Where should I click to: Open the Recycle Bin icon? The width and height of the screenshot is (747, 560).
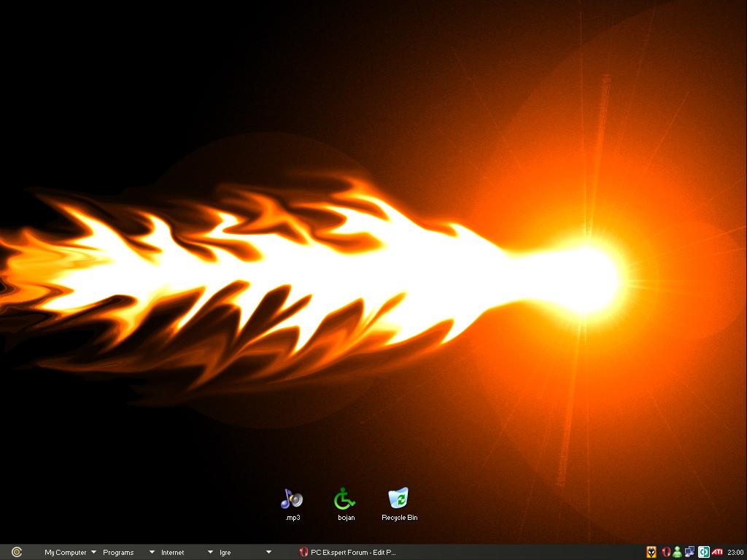click(x=398, y=499)
